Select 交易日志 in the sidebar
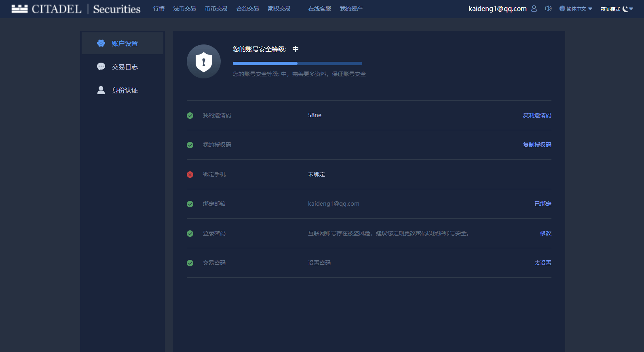The height and width of the screenshot is (352, 644). (x=122, y=67)
